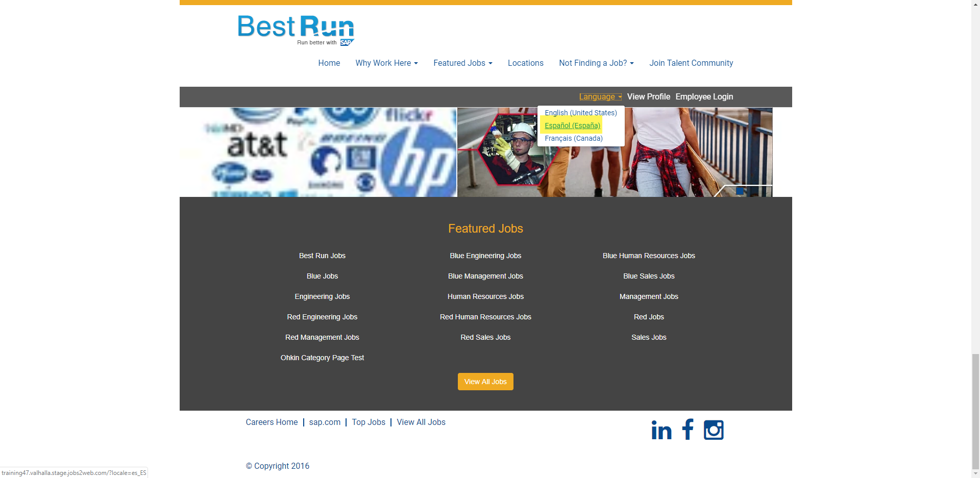The image size is (980, 478).
Task: Open Join Talent Community
Action: (691, 63)
